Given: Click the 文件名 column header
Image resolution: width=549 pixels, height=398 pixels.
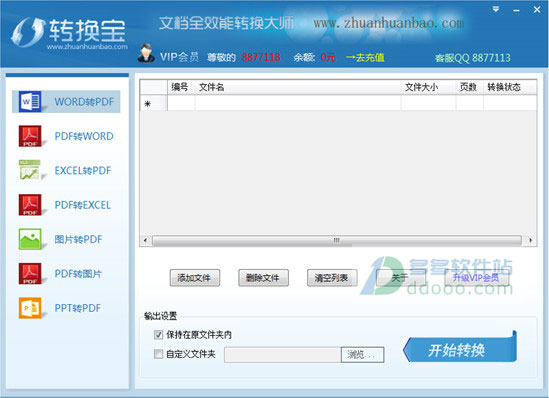Looking at the screenshot, I should [x=298, y=87].
